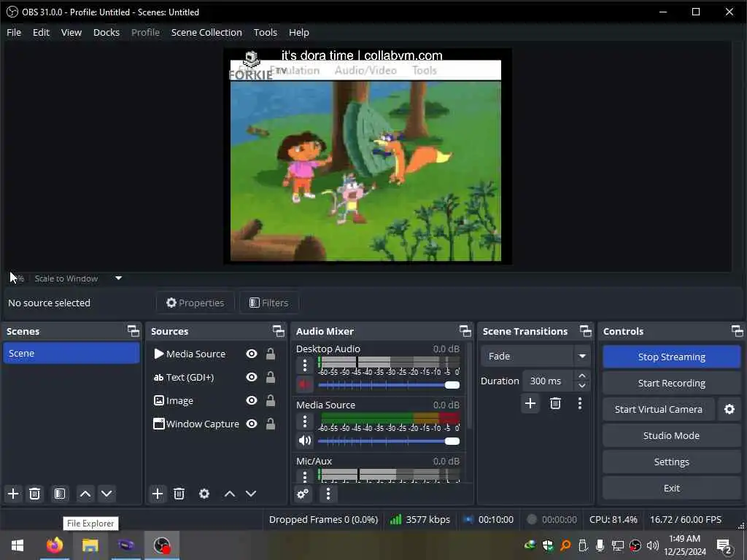Hide the Window Capture eye icon
The height and width of the screenshot is (560, 747).
[252, 424]
